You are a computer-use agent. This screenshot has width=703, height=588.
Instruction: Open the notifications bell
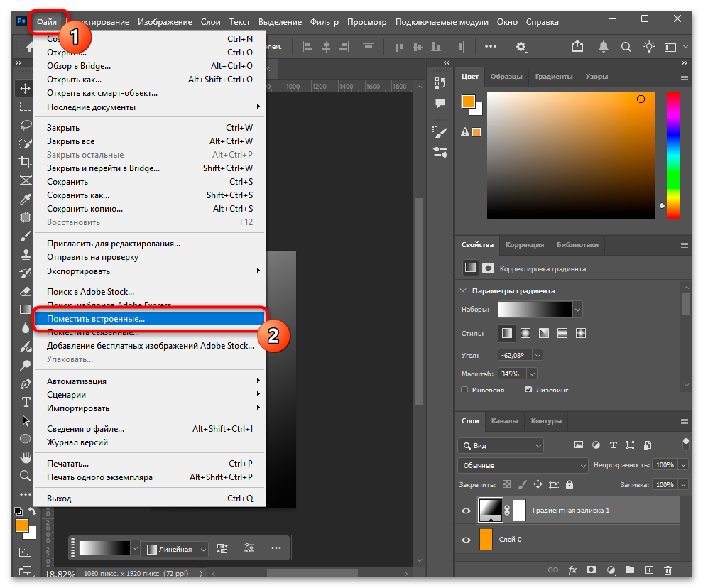point(604,46)
